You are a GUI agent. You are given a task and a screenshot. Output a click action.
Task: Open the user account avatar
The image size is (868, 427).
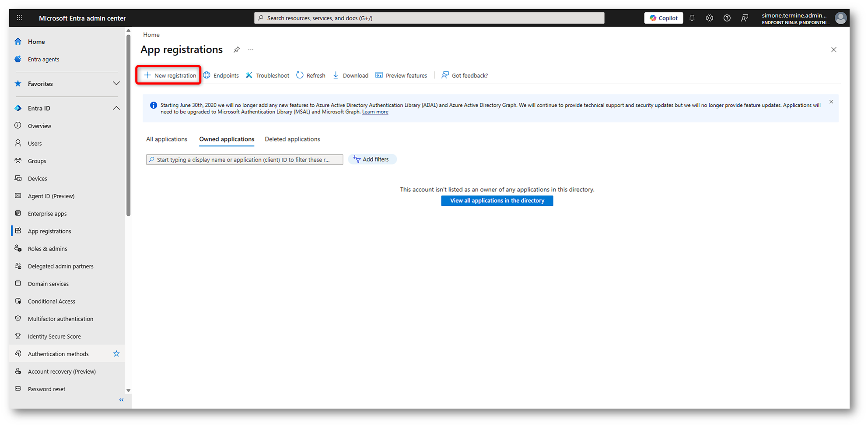click(840, 18)
